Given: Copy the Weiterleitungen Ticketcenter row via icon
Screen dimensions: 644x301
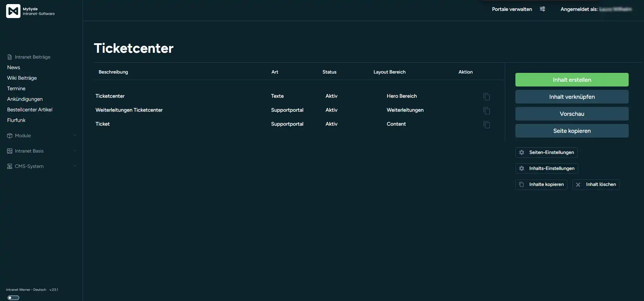Looking at the screenshot, I should (x=487, y=111).
